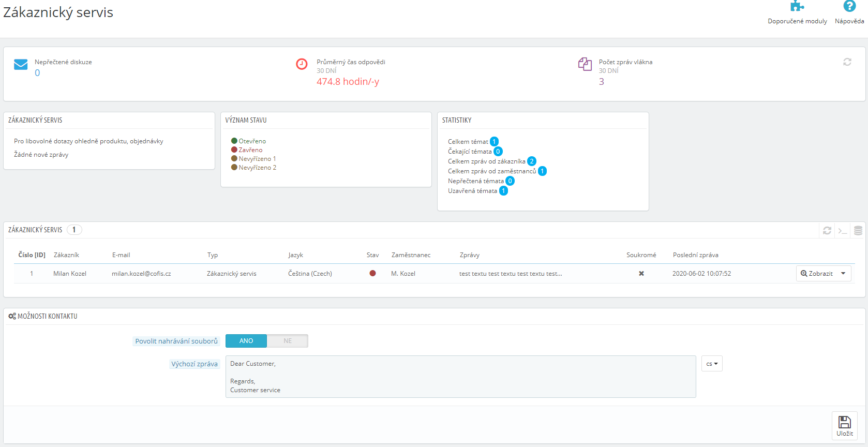The image size is (868, 447).
Task: Click the Uzavřená témata badge
Action: (503, 191)
